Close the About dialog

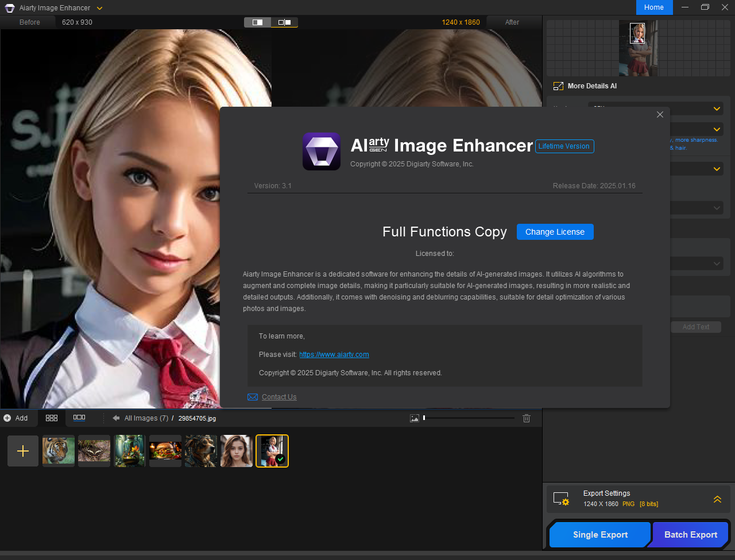pyautogui.click(x=660, y=115)
